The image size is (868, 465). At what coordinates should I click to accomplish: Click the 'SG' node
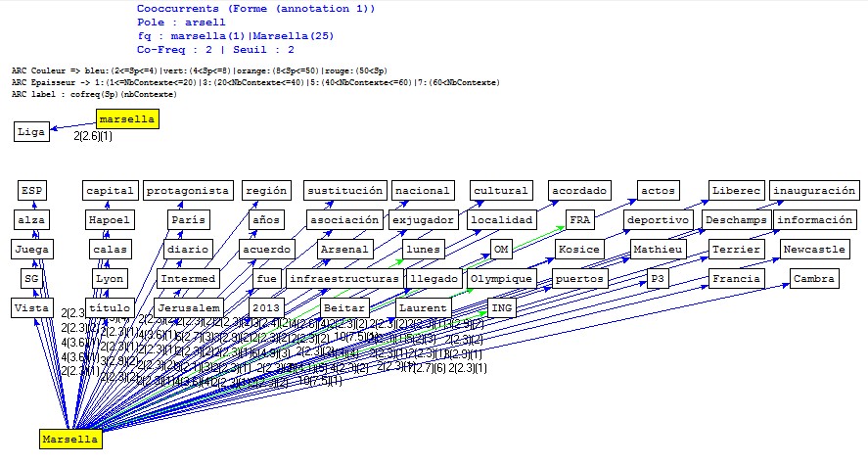click(31, 278)
